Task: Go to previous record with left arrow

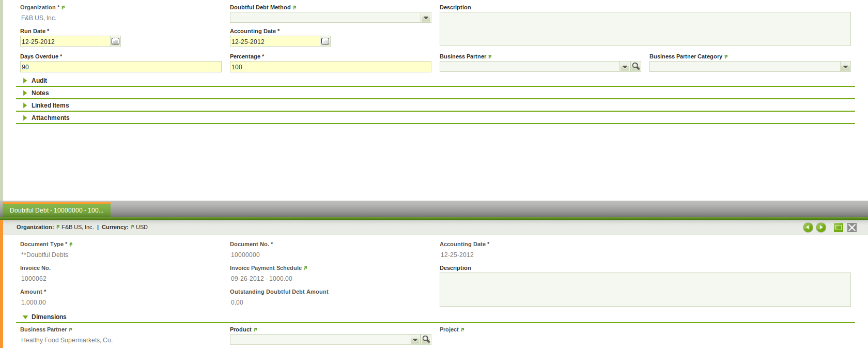Action: click(x=808, y=228)
